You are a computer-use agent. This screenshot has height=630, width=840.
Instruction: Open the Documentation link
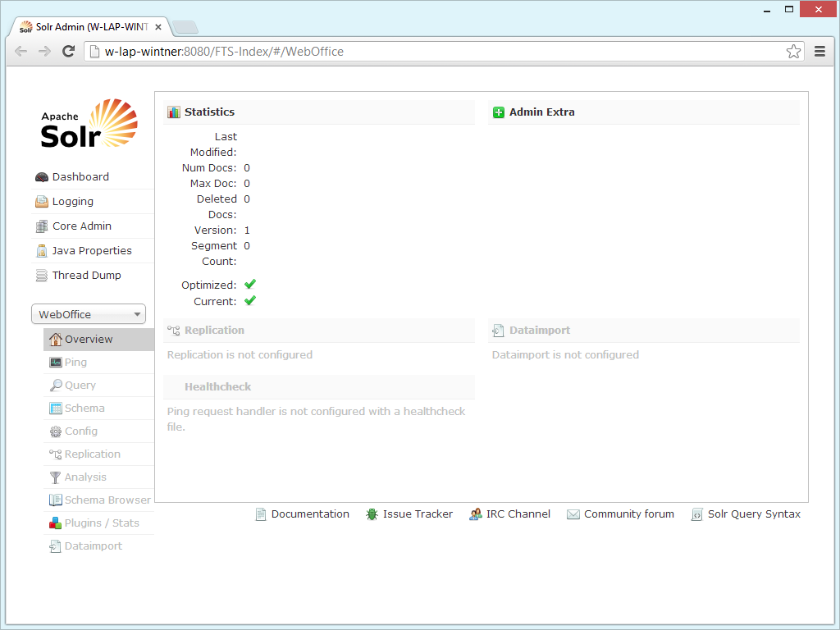310,514
